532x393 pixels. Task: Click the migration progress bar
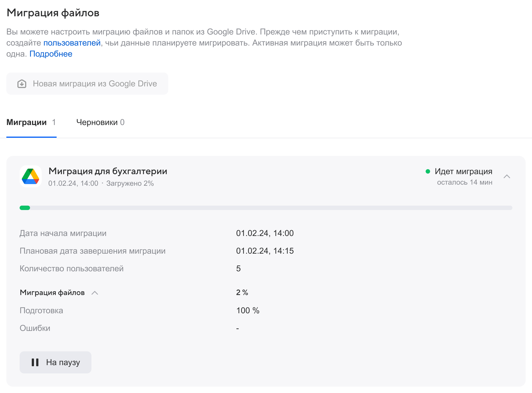266,208
